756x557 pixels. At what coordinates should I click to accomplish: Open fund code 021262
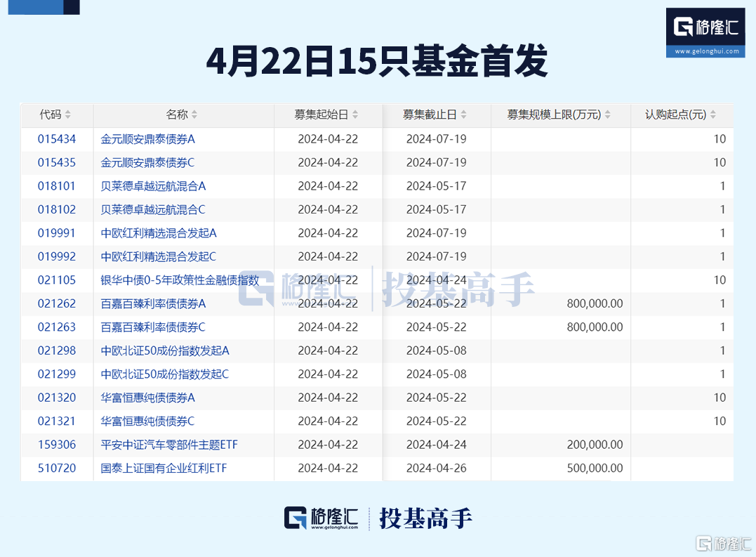point(57,304)
